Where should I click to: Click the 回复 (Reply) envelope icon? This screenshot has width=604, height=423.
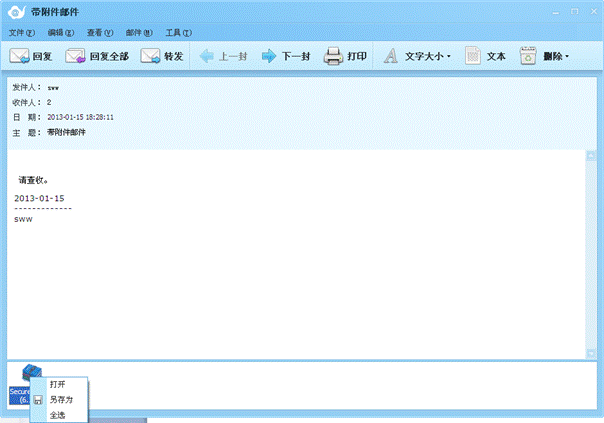click(x=19, y=56)
